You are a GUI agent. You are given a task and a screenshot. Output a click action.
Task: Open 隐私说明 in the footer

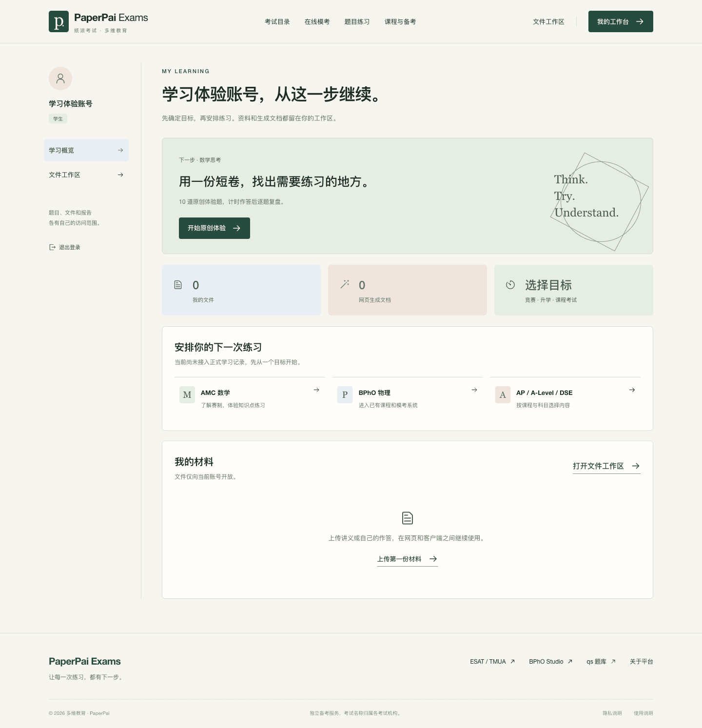pos(612,713)
